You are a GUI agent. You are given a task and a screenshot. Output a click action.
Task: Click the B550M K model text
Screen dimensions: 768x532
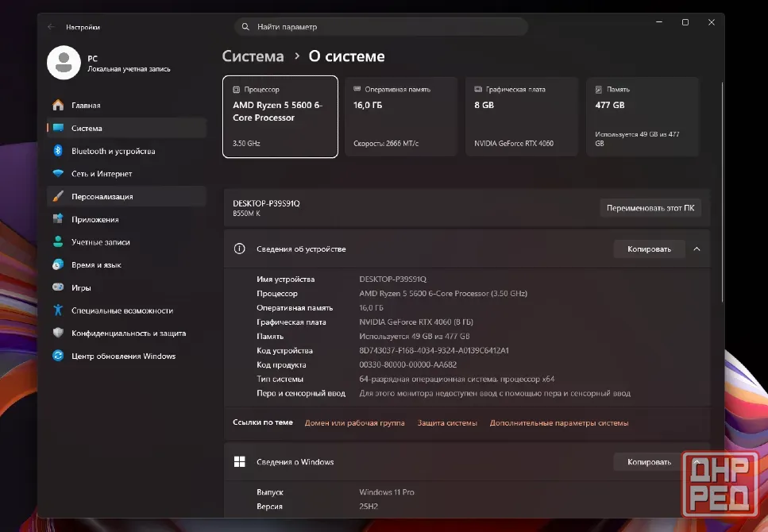[x=246, y=214]
